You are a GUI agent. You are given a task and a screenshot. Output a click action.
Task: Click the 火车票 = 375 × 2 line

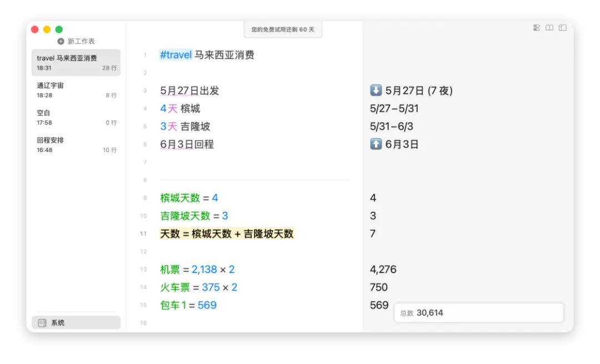(x=198, y=287)
